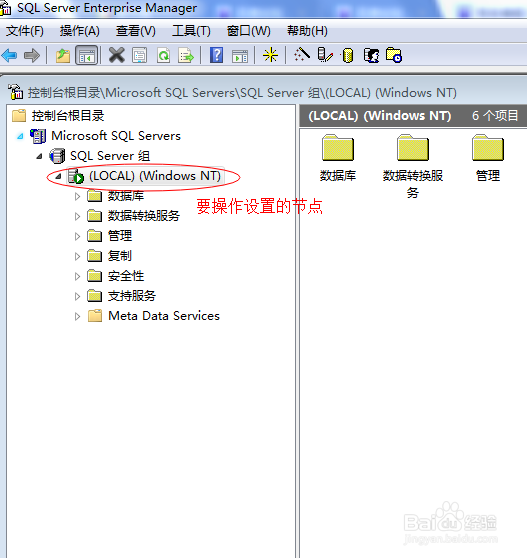Viewport: 527px width, 558px height.
Task: Open the 文件(F) menu
Action: pos(25,31)
